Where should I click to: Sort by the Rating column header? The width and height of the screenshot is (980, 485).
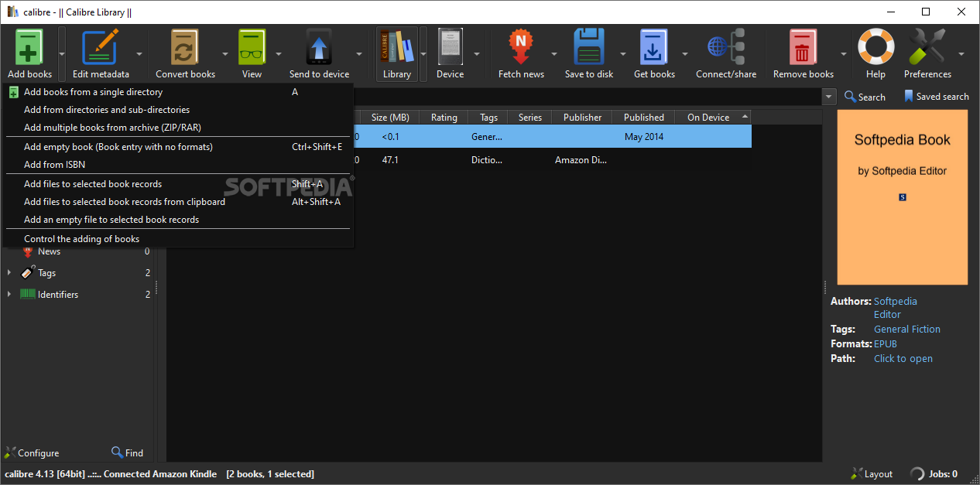[x=444, y=118]
